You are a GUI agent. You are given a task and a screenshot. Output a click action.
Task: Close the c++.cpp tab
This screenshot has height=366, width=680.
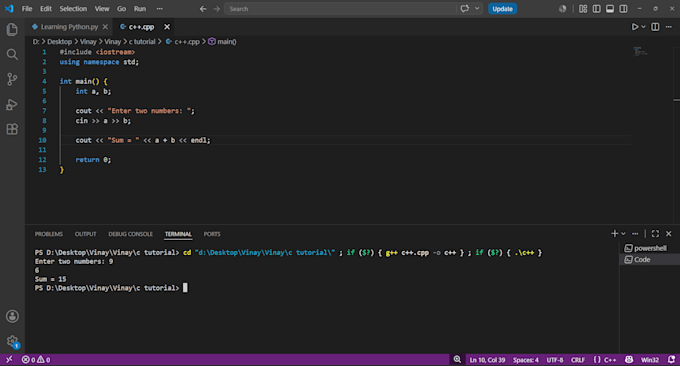[167, 27]
